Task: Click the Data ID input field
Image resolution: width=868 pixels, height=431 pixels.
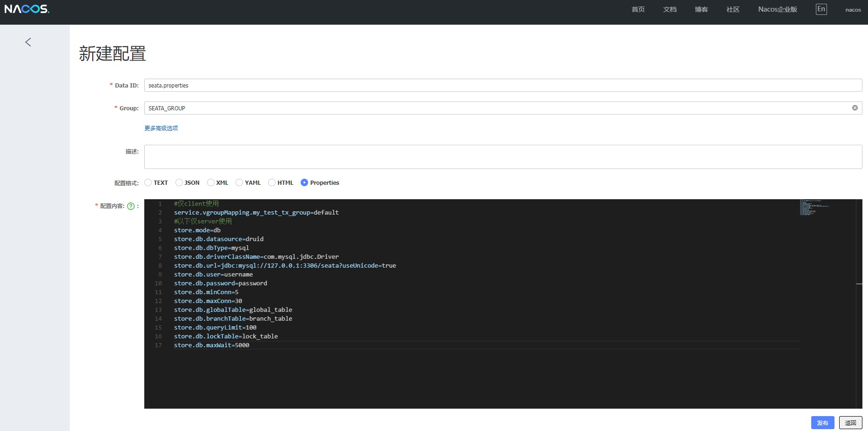Action: point(503,86)
